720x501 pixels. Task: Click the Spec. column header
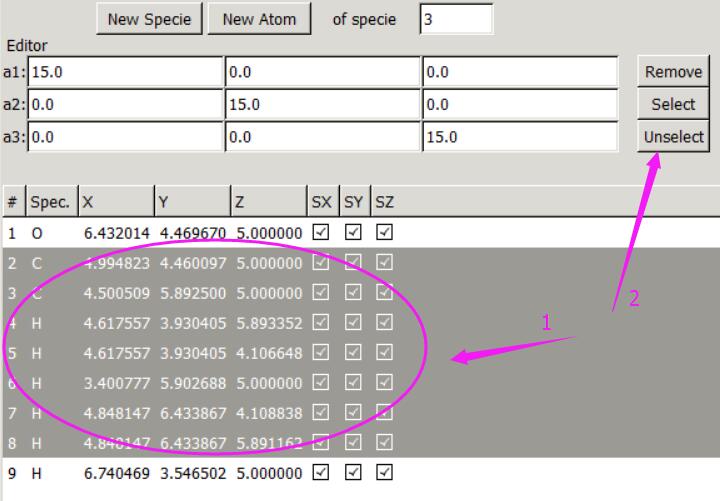[49, 201]
